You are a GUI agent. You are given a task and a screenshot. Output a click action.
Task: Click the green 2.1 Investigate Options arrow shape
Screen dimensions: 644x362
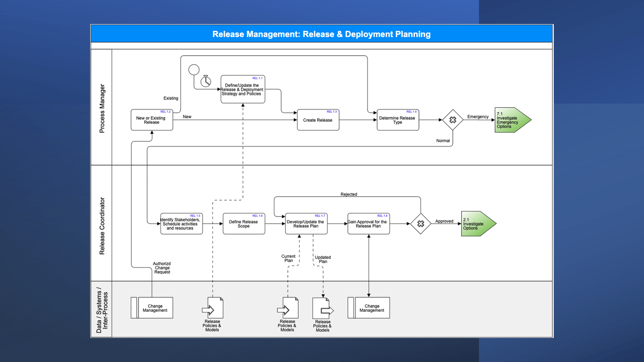(476, 224)
